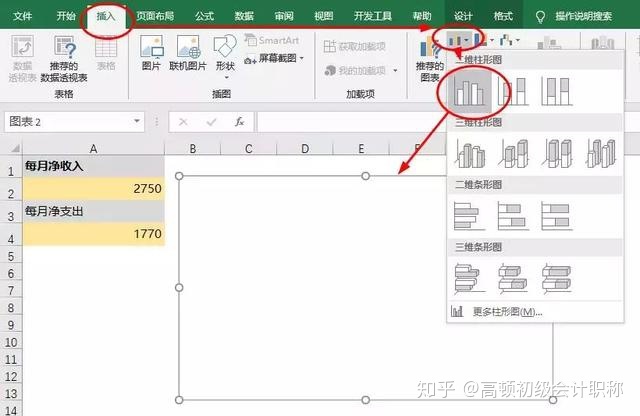
Task: Open the 页面布局 tab
Action: coord(156,16)
